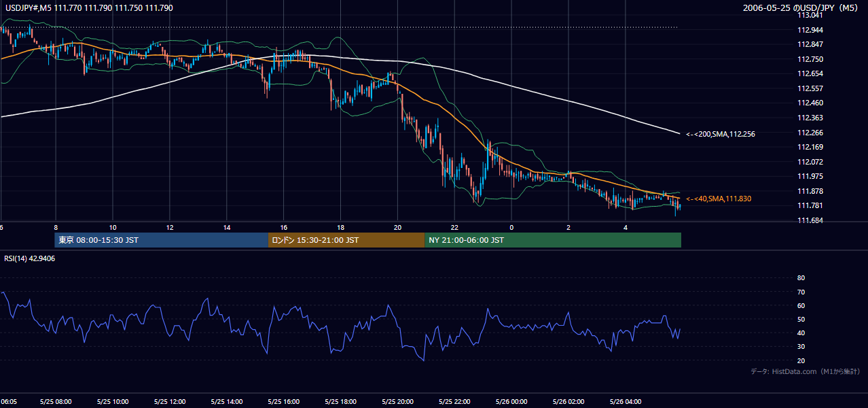Viewport: 868px width, 408px height.
Task: Click the 5/25 12:00 time label
Action: [x=170, y=401]
